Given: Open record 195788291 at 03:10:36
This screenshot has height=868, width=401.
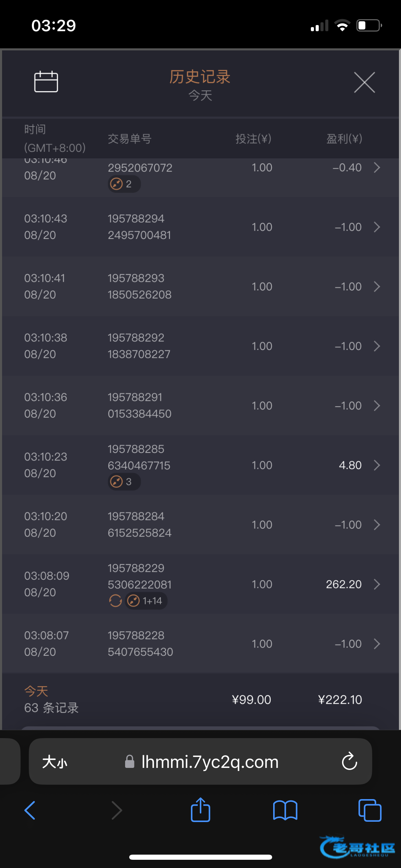Looking at the screenshot, I should click(200, 406).
